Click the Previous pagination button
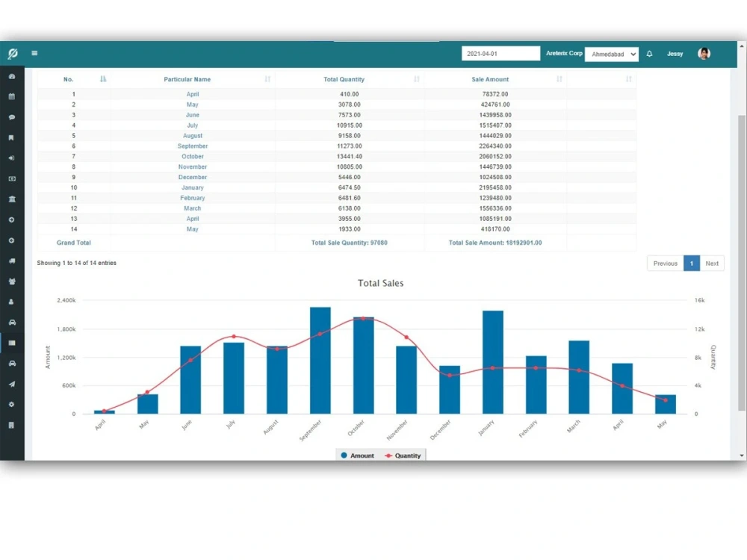Image resolution: width=747 pixels, height=560 pixels. click(665, 264)
